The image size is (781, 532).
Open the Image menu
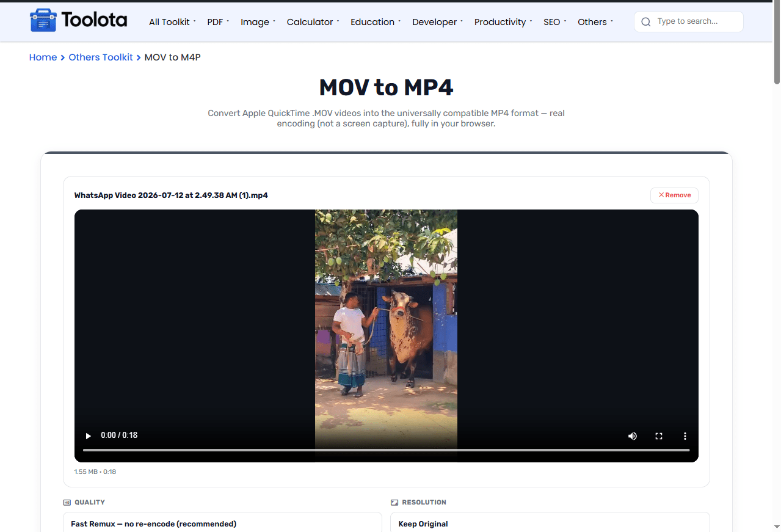click(x=258, y=22)
